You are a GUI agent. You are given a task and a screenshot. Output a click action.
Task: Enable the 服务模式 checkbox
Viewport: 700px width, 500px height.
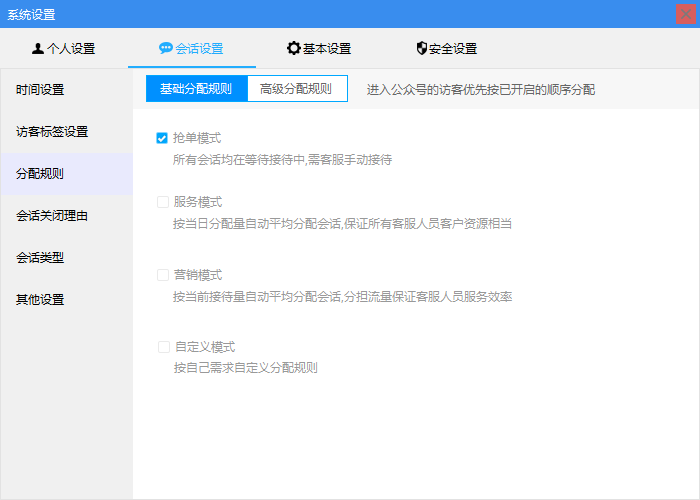tap(162, 202)
